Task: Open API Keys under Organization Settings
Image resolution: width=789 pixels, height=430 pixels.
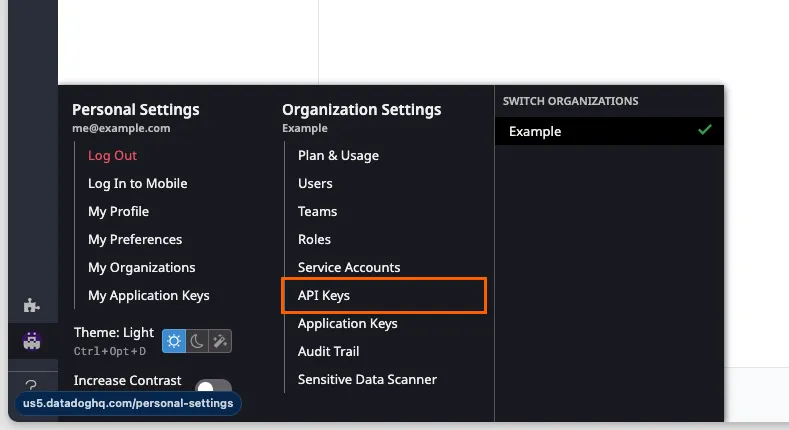Action: (x=384, y=296)
